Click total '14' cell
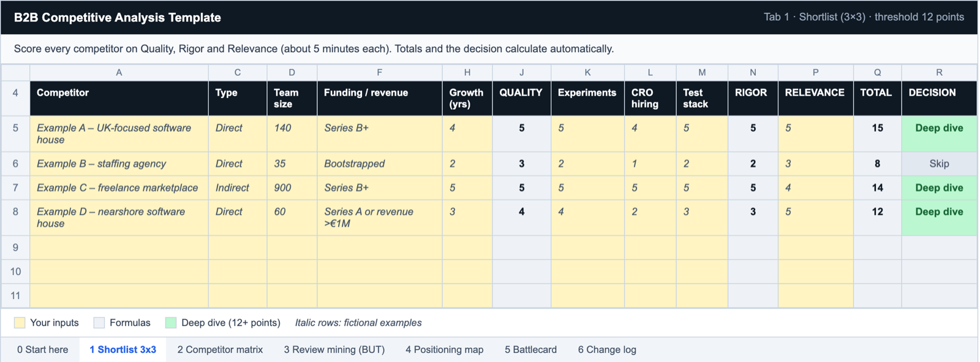 (x=877, y=187)
